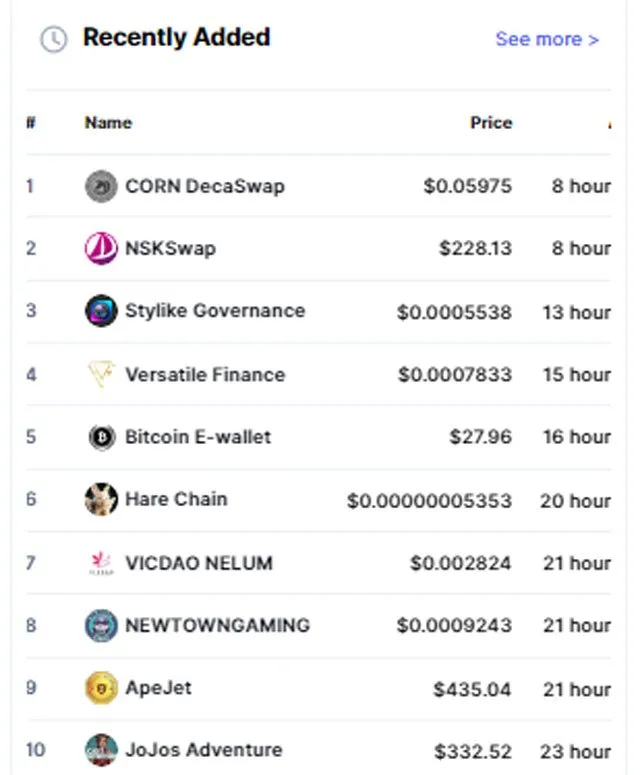Click the Recently Added heading
This screenshot has height=775, width=640.
176,38
